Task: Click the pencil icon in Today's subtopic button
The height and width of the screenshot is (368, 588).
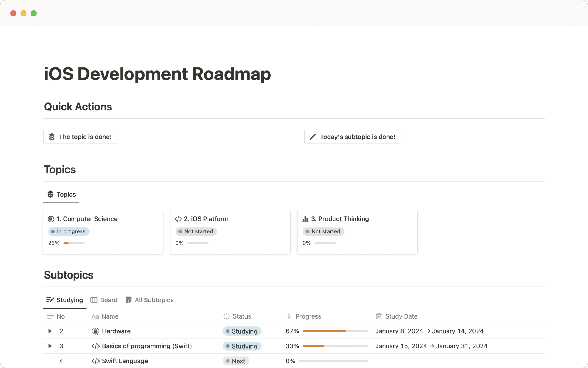Action: pos(313,137)
